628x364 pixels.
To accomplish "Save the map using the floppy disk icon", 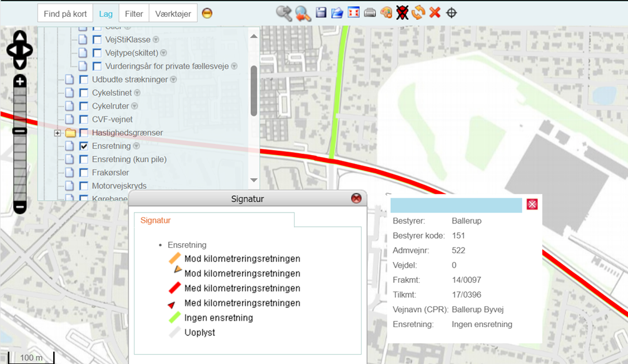I will 321,13.
